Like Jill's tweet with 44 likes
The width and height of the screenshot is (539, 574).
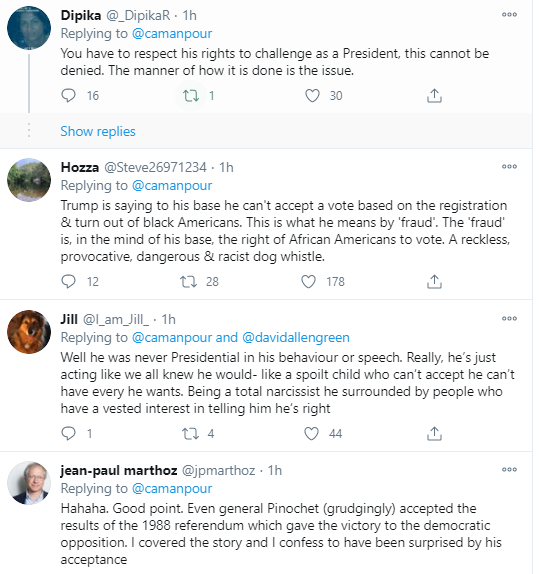312,433
